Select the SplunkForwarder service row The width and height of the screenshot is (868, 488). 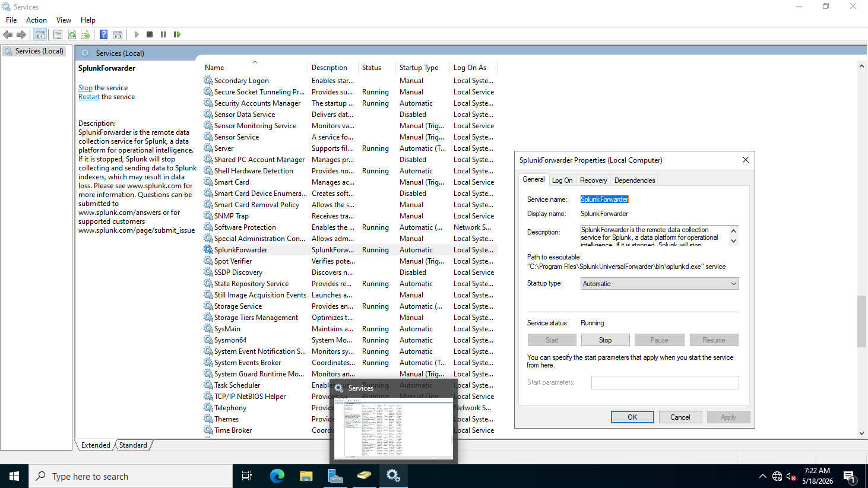[x=350, y=250]
